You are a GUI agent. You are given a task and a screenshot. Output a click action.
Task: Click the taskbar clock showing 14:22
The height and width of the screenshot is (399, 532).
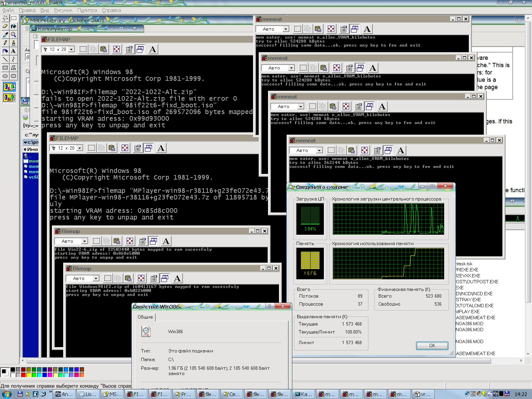tap(521, 394)
